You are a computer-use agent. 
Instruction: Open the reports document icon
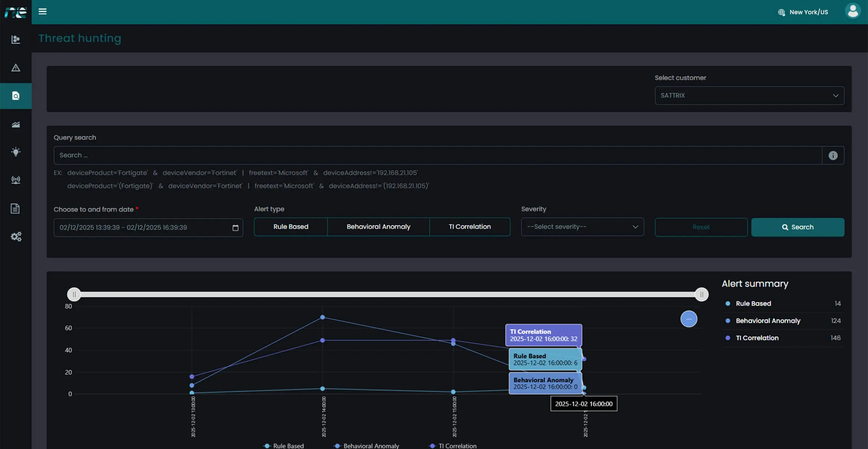pyautogui.click(x=16, y=208)
